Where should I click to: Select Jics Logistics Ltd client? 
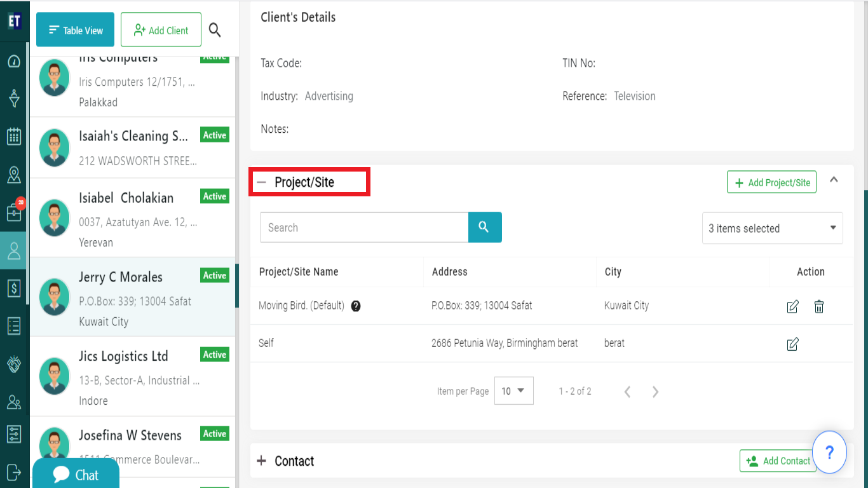click(132, 376)
